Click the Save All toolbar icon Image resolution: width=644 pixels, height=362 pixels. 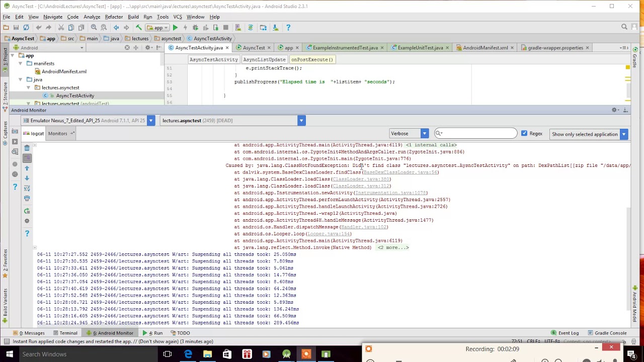(x=16, y=28)
